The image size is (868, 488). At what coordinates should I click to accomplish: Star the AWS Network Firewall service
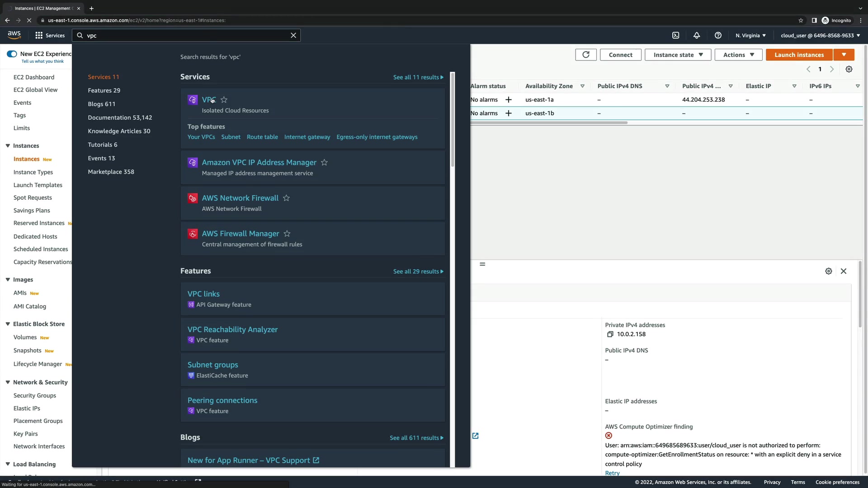pyautogui.click(x=286, y=198)
